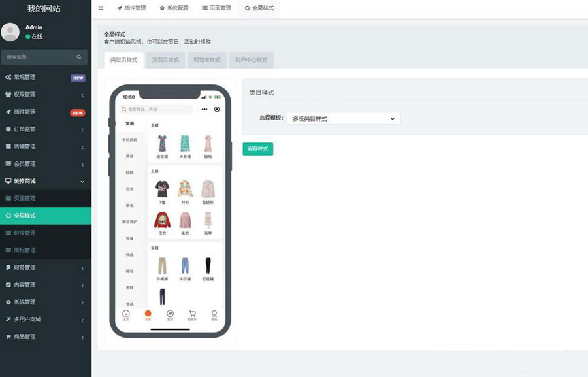Viewport: 588px width, 377px height.
Task: Open the 用户中心样式 tab
Action: [x=251, y=60]
